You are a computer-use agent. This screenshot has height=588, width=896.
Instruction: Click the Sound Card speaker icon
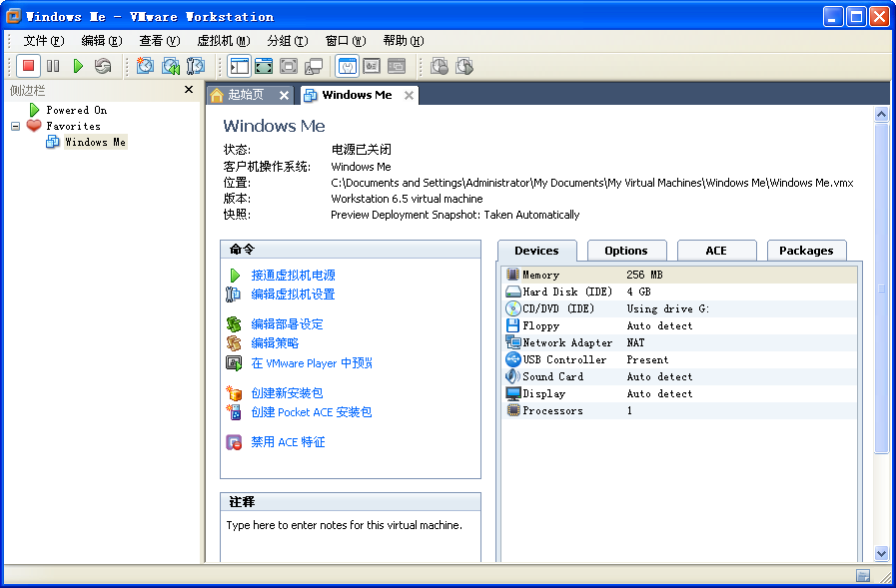(x=512, y=376)
